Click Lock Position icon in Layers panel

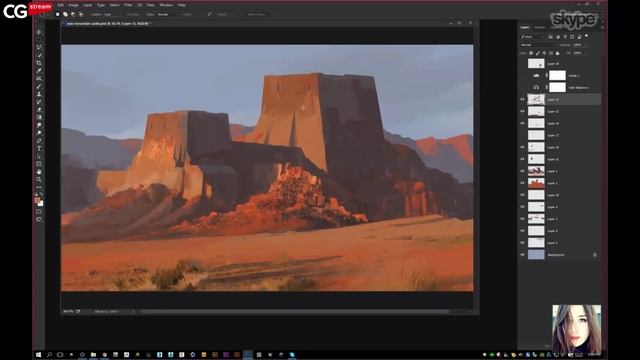pyautogui.click(x=544, y=53)
